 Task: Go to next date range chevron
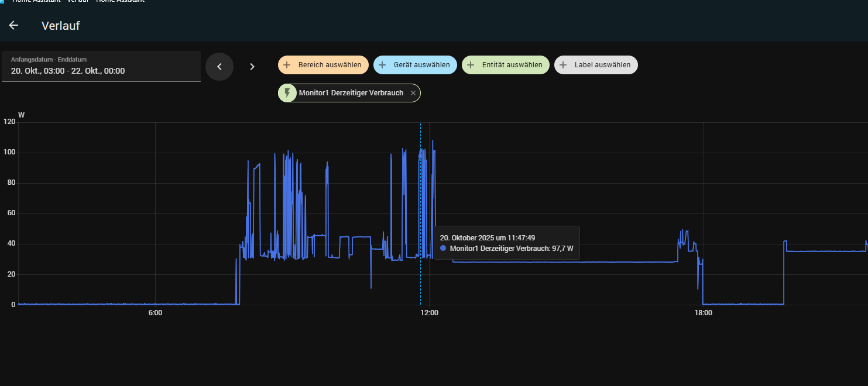pyautogui.click(x=252, y=67)
